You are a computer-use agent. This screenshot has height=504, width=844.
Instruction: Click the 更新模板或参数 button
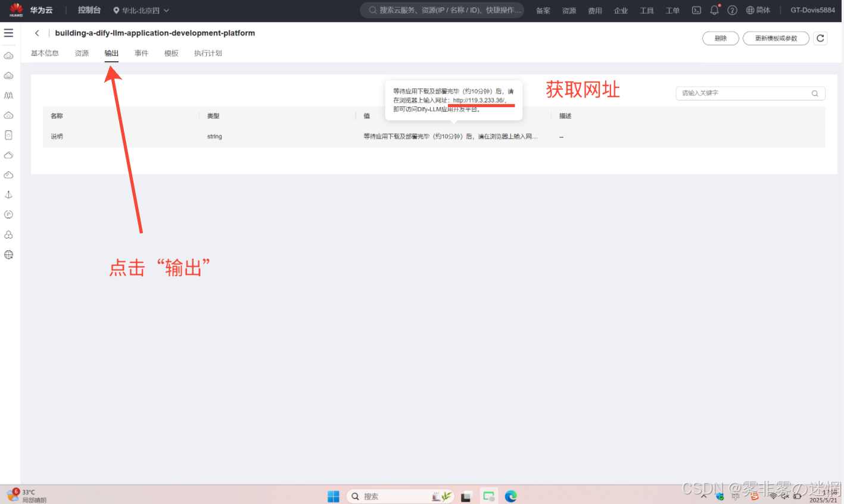coord(776,38)
